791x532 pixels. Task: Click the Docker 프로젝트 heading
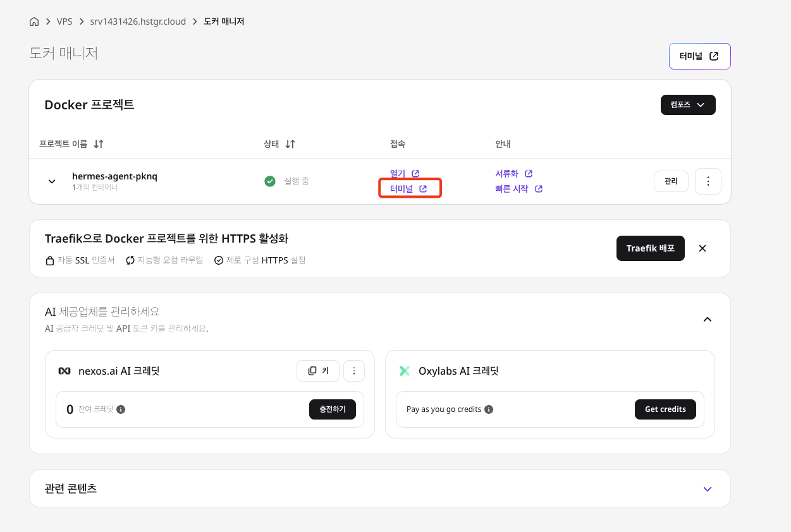[89, 105]
